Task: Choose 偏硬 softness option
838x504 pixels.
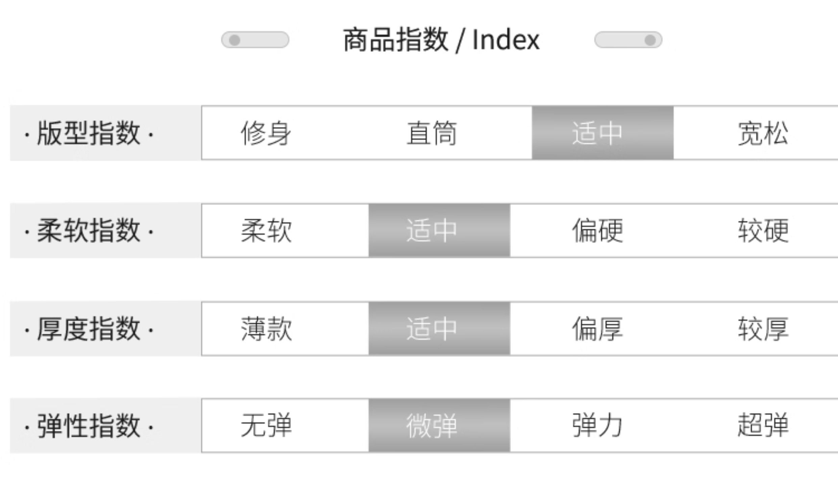Action: [x=597, y=231]
